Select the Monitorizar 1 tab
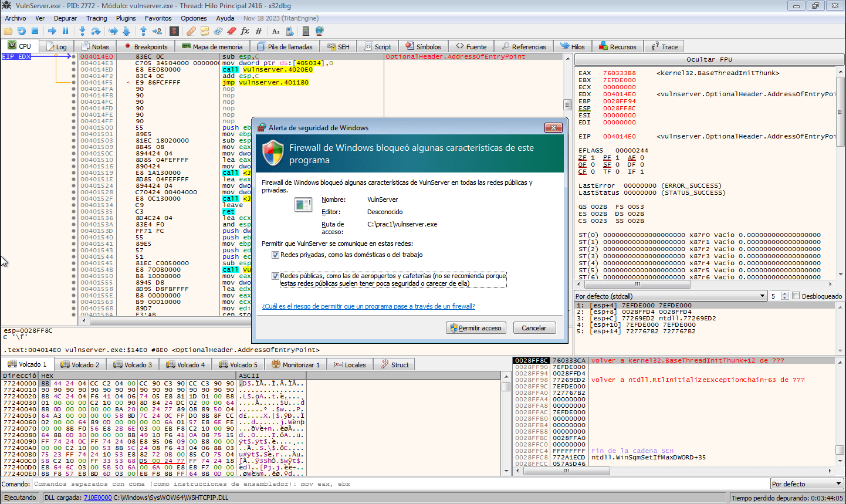 pos(296,364)
